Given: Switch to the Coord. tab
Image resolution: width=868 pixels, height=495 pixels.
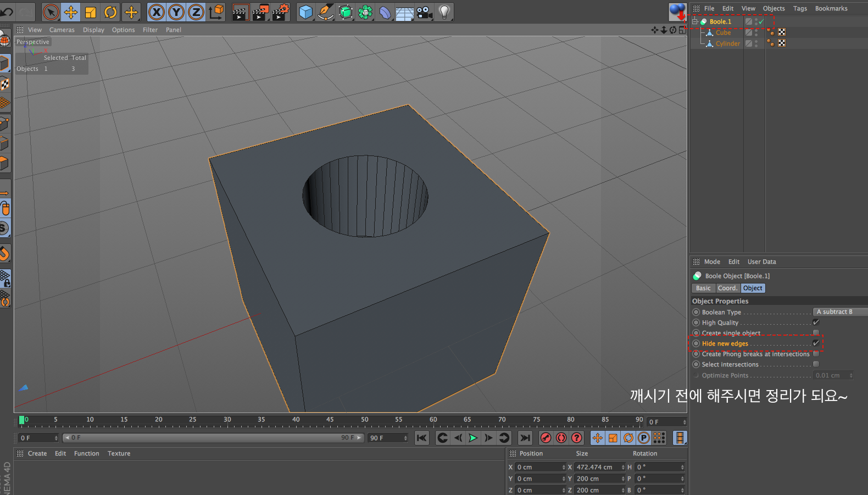Looking at the screenshot, I should tap(727, 288).
